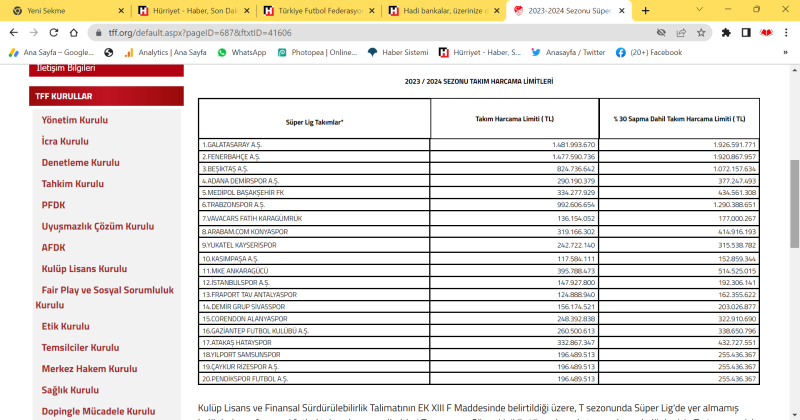Click the scrollbar up arrow
Viewport: 800px width, 420px height.
[x=794, y=70]
